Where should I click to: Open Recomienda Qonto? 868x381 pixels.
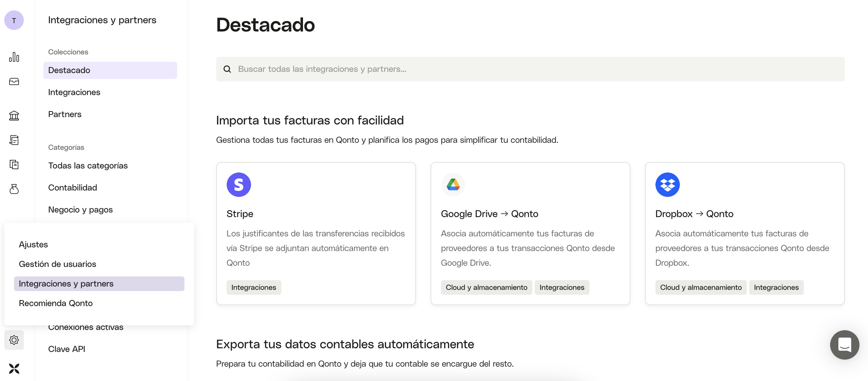point(56,303)
